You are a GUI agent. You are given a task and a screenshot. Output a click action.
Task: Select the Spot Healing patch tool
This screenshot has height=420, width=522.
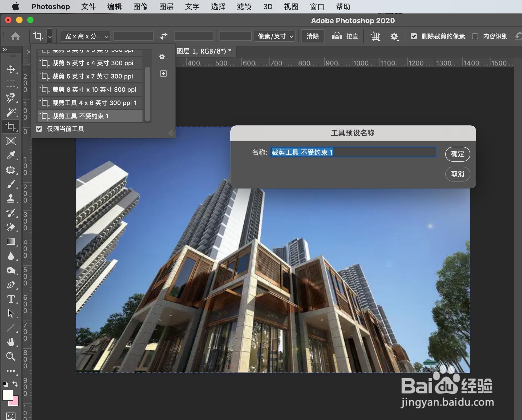[11, 170]
